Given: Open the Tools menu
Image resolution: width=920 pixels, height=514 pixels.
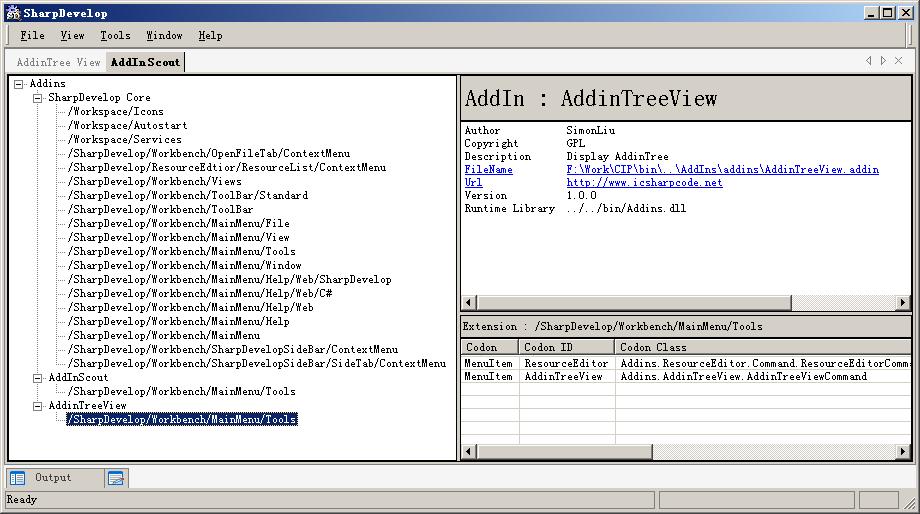Looking at the screenshot, I should (x=115, y=35).
